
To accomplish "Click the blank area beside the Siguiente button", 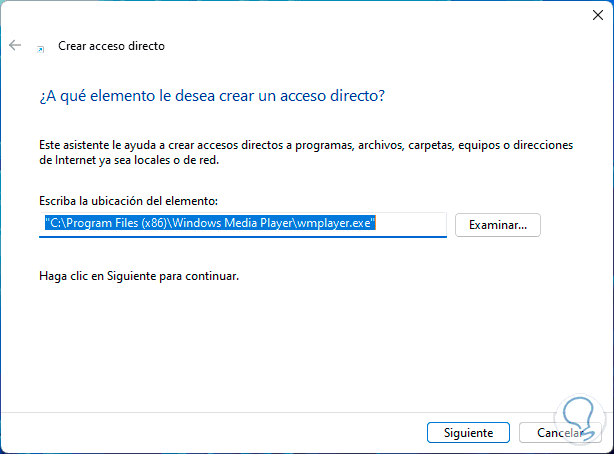I will click(250, 433).
